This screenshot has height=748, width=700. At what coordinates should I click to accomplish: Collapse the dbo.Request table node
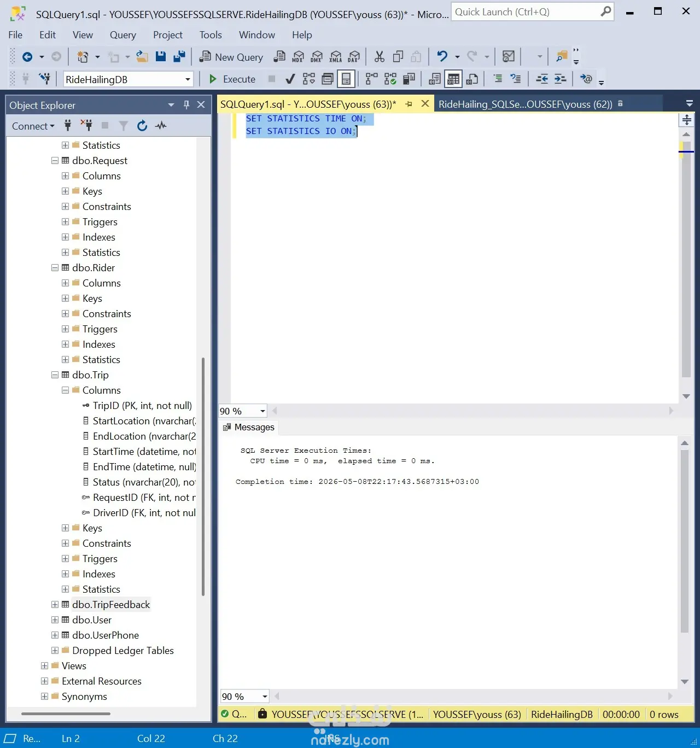tap(55, 161)
